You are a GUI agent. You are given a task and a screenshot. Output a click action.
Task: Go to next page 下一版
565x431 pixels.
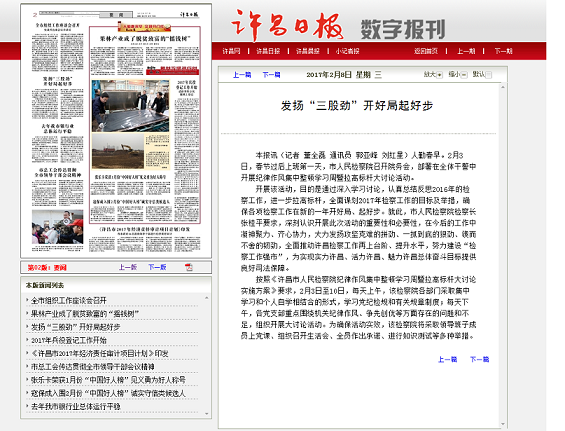[x=157, y=267]
